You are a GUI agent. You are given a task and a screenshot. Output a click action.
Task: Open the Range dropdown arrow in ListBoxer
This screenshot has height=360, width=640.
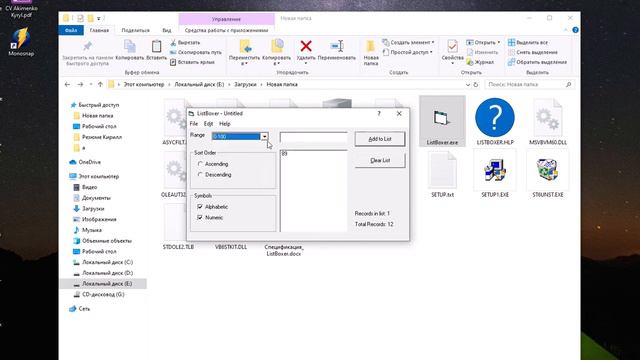tap(264, 136)
